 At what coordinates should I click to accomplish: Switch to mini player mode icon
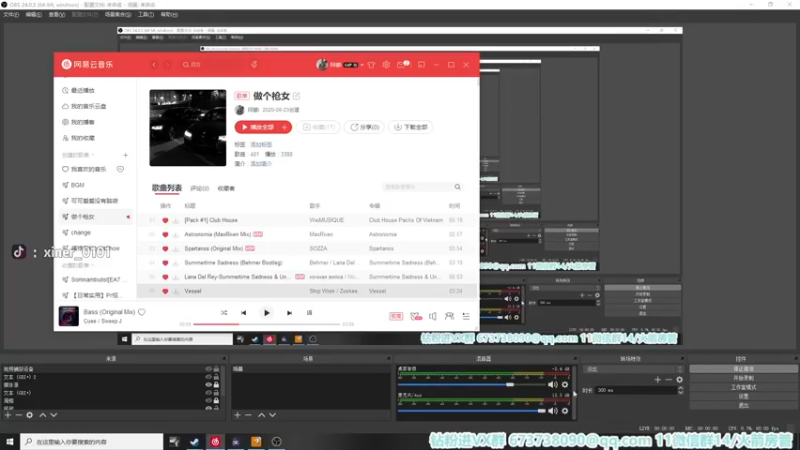pyautogui.click(x=421, y=65)
